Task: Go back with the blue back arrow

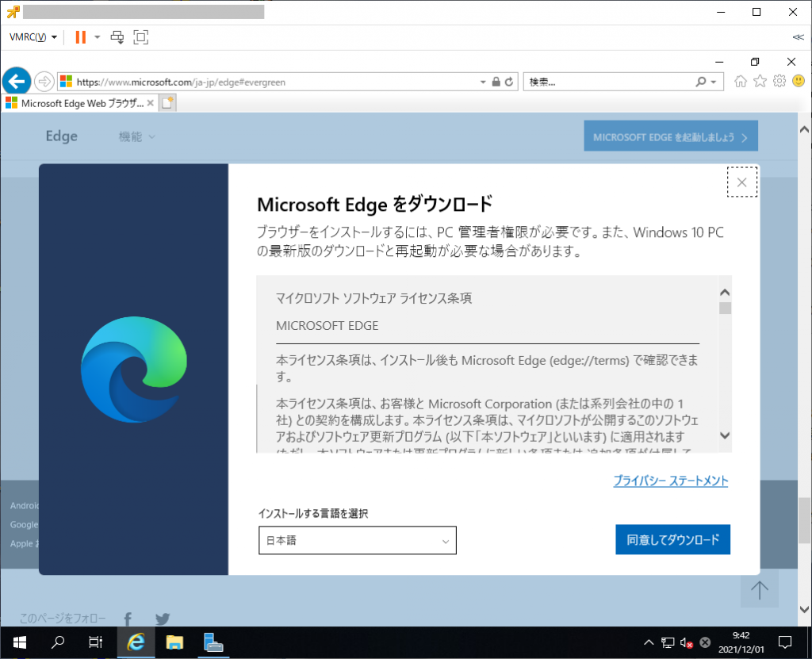Action: [17, 82]
